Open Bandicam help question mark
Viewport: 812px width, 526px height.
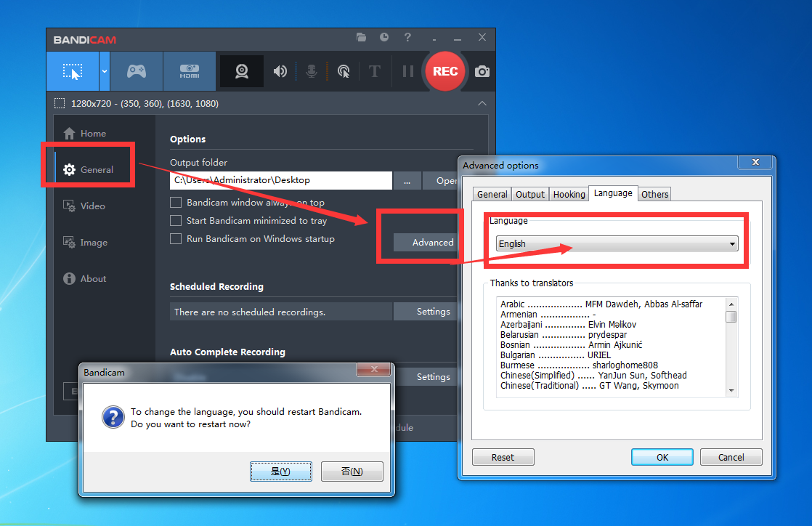click(x=407, y=37)
